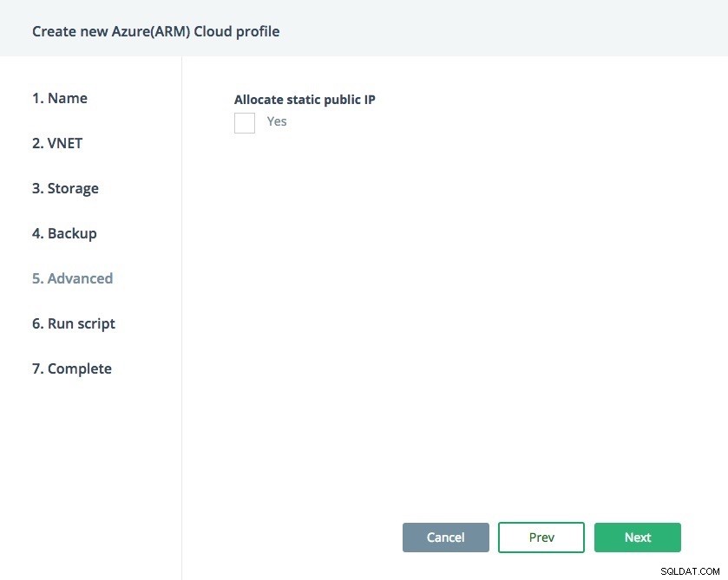Image resolution: width=728 pixels, height=580 pixels.
Task: Proceed with the green Next button
Action: pos(638,538)
